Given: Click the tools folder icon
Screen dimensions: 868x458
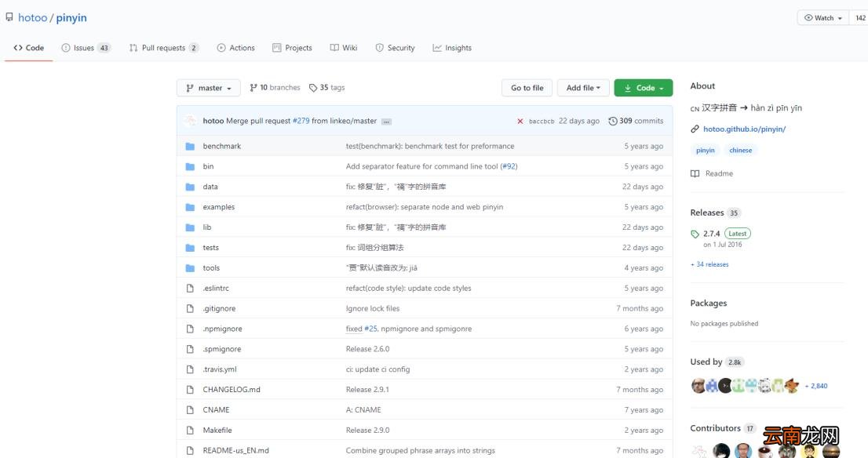Looking at the screenshot, I should (x=190, y=267).
